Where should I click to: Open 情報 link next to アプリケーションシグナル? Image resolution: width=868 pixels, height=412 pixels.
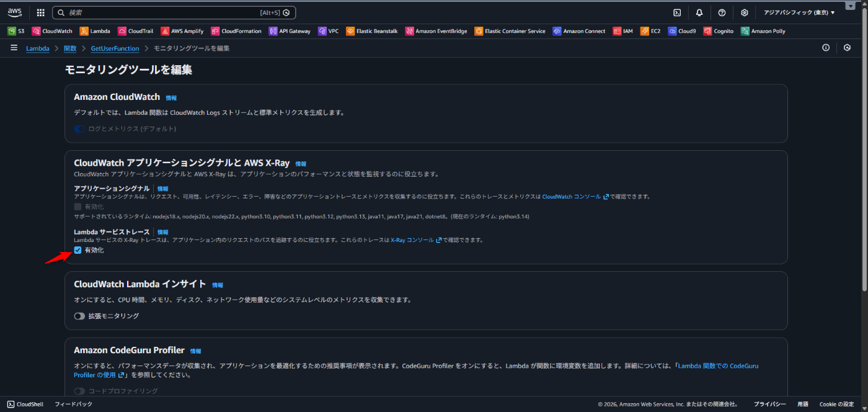(x=162, y=189)
